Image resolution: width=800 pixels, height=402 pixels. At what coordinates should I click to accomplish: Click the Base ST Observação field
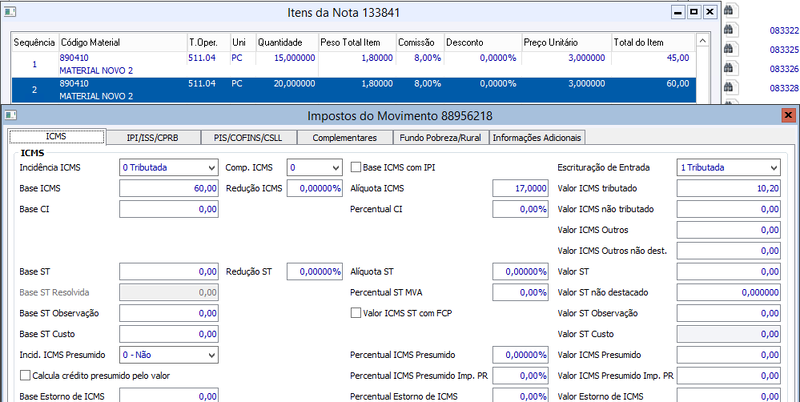[x=169, y=313]
